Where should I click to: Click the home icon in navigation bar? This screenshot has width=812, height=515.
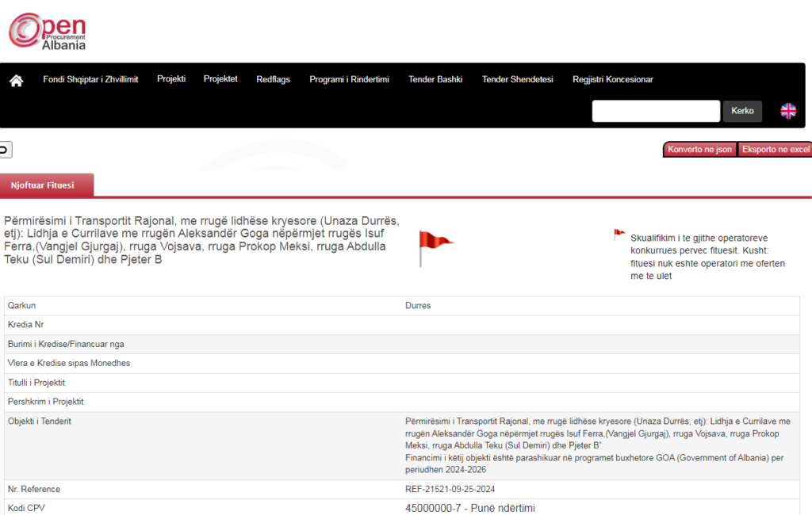pyautogui.click(x=16, y=80)
